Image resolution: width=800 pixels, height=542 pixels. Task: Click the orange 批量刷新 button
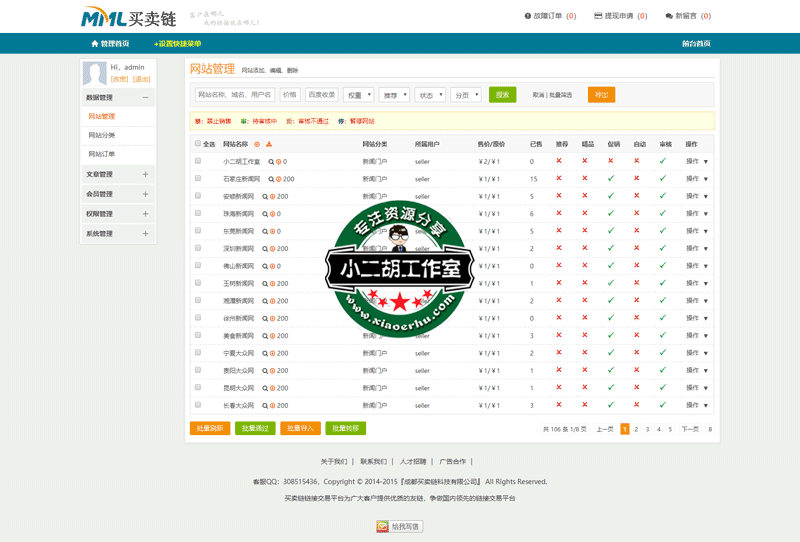coord(210,428)
